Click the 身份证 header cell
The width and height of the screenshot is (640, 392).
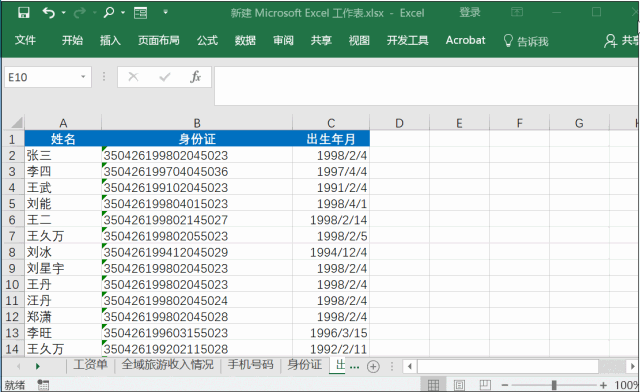tap(197, 139)
